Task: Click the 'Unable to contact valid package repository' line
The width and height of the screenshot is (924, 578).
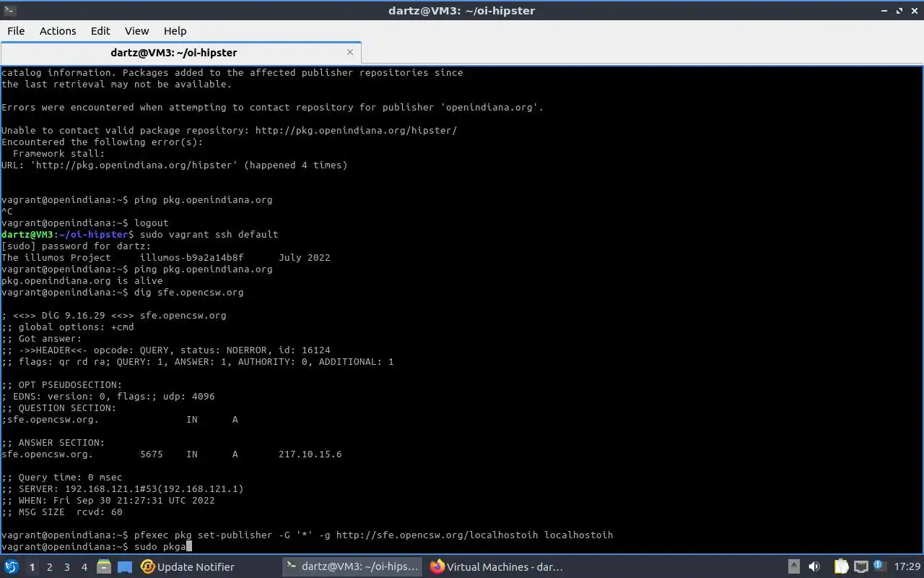Action: point(229,131)
